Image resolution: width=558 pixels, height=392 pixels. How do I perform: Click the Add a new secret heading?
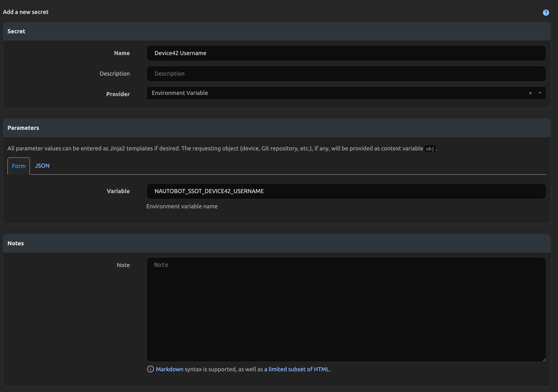(25, 12)
